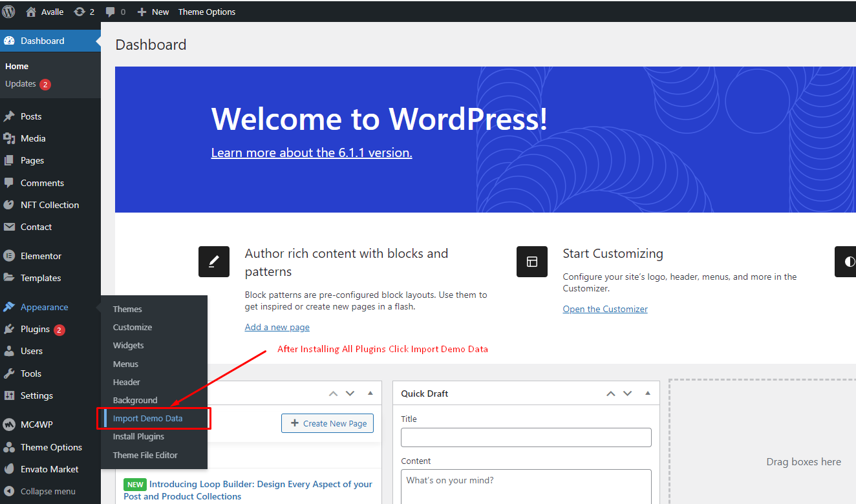Click the Plugins plug icon
This screenshot has height=504, width=856.
tap(9, 329)
